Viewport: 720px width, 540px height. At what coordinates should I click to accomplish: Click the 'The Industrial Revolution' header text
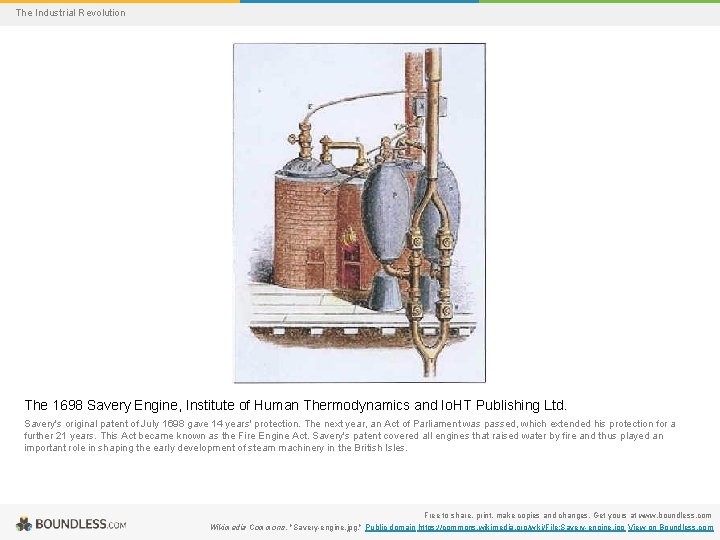[x=70, y=13]
